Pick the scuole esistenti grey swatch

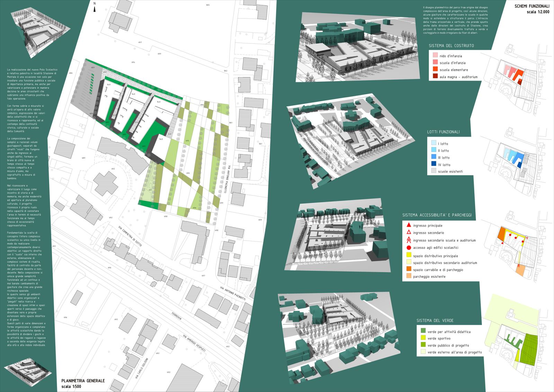[434, 171]
